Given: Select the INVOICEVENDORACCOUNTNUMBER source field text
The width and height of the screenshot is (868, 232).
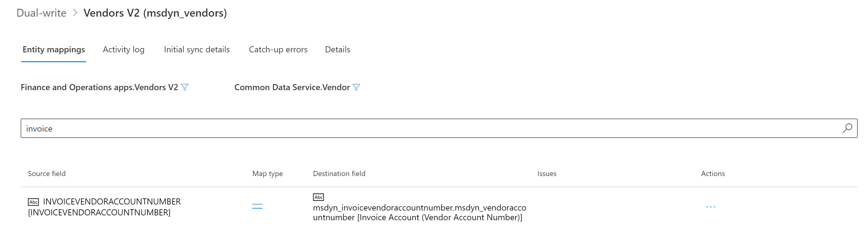Looking at the screenshot, I should [x=111, y=202].
